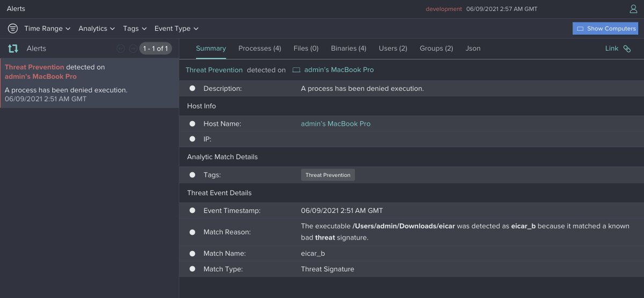Screen dimensions: 644x298
Task: Click the bullet beside Host Name
Action: point(193,124)
